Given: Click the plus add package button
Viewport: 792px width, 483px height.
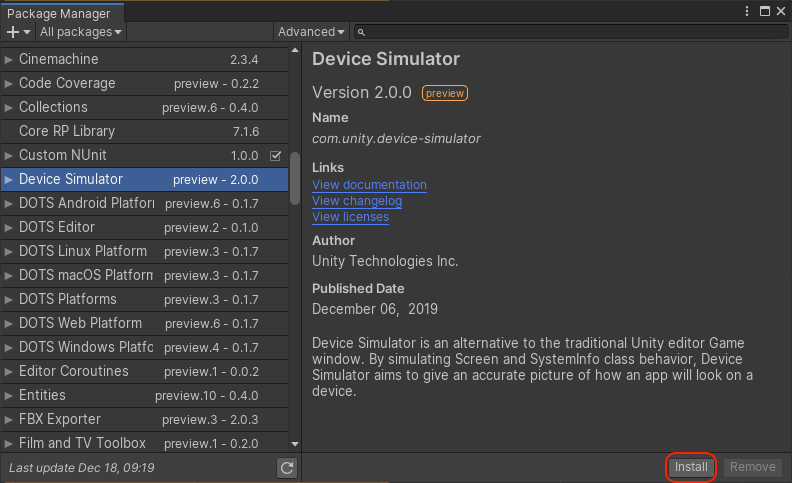Looking at the screenshot, I should tap(18, 32).
